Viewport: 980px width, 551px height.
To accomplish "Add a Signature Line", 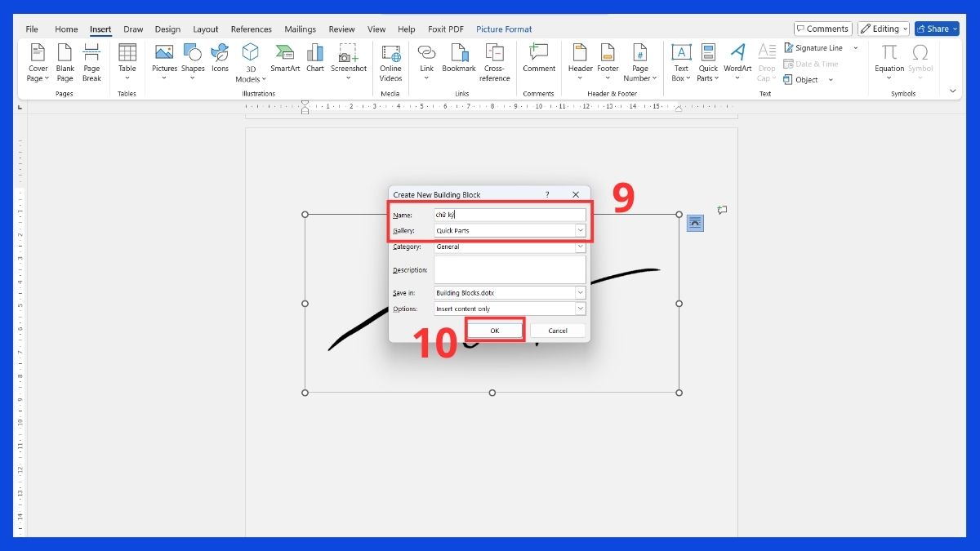I will 813,48.
